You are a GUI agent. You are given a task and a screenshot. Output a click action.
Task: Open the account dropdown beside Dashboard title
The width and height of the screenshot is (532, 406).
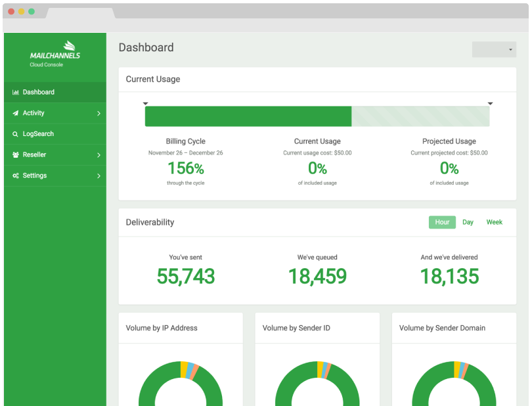(494, 49)
